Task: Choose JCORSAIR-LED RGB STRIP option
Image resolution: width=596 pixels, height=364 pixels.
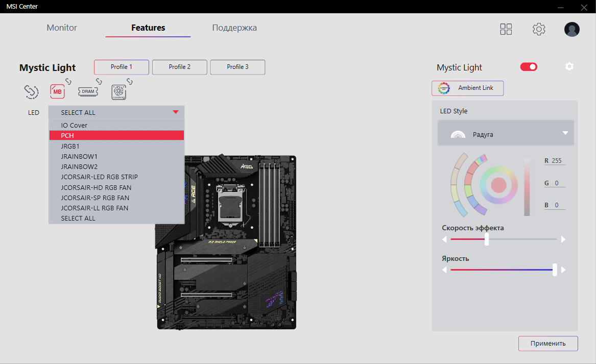Action: [116, 177]
